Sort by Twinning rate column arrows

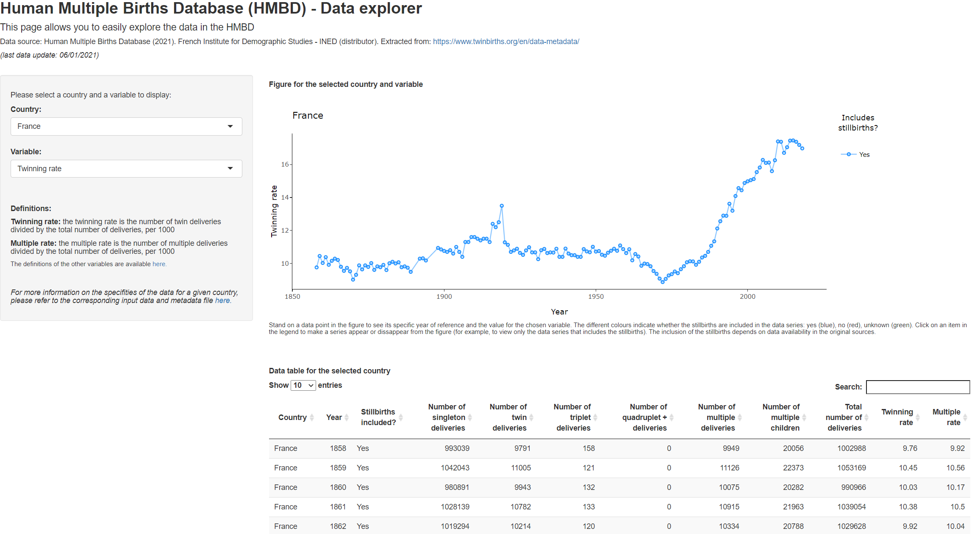[x=917, y=417]
